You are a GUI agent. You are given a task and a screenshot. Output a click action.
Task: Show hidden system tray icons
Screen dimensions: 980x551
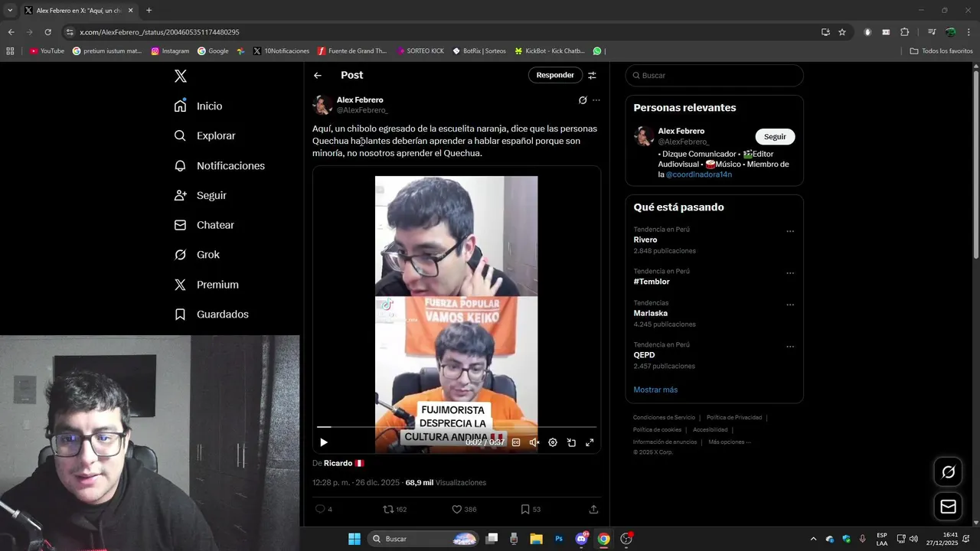click(x=813, y=539)
